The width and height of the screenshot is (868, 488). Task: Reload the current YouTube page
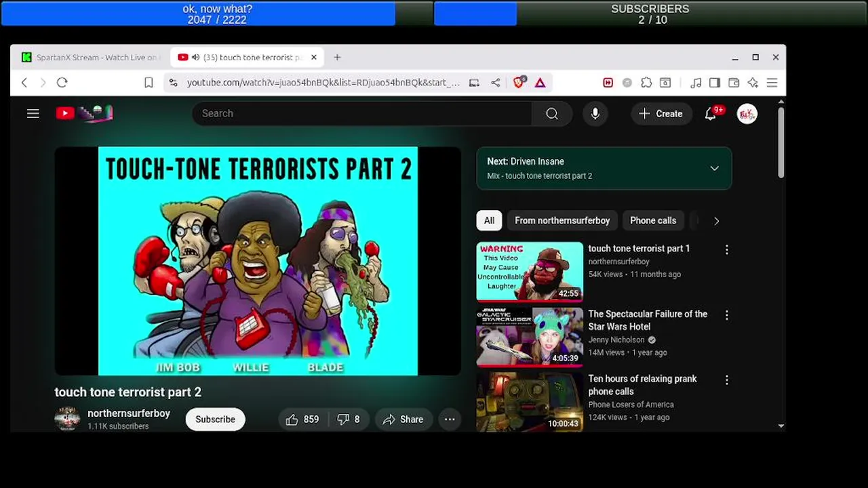coord(62,83)
